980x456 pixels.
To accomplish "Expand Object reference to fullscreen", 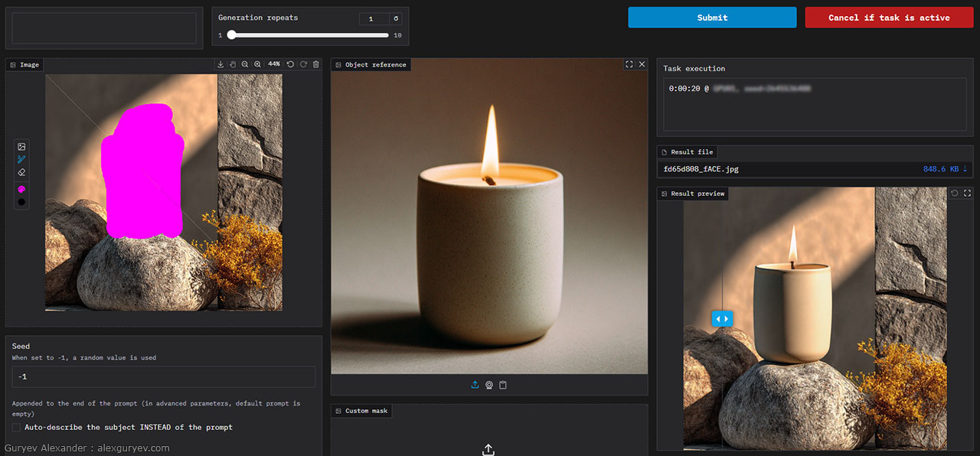I will 629,64.
